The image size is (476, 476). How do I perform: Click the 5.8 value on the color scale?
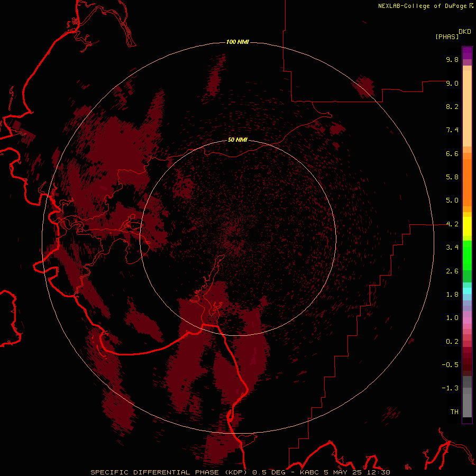[452, 177]
